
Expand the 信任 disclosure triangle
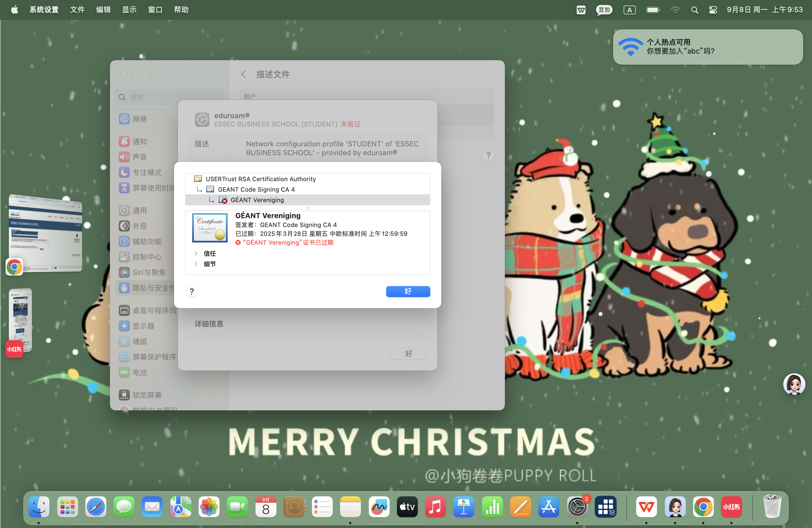(196, 254)
